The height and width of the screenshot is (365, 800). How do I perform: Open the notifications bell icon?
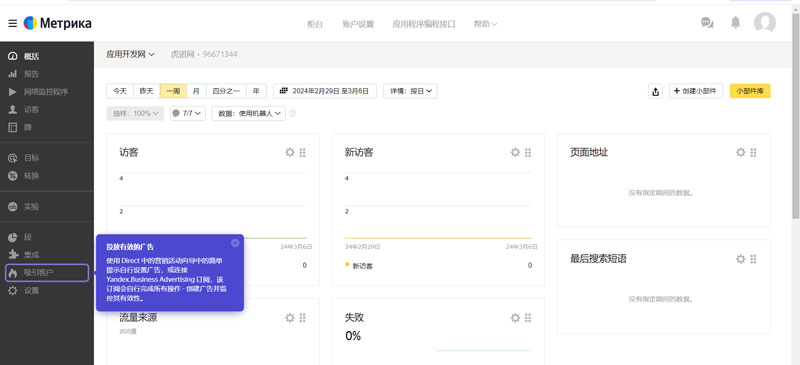[x=735, y=22]
